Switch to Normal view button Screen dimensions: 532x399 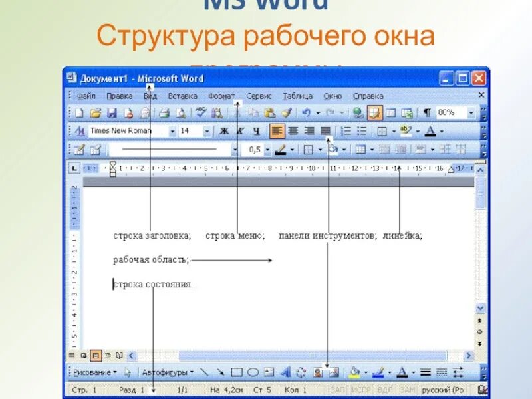click(x=72, y=356)
